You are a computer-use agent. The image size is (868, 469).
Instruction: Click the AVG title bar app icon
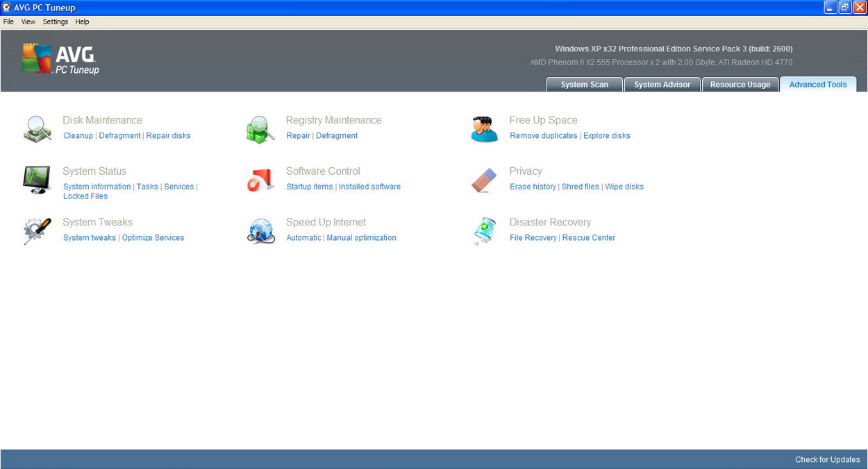tap(7, 8)
